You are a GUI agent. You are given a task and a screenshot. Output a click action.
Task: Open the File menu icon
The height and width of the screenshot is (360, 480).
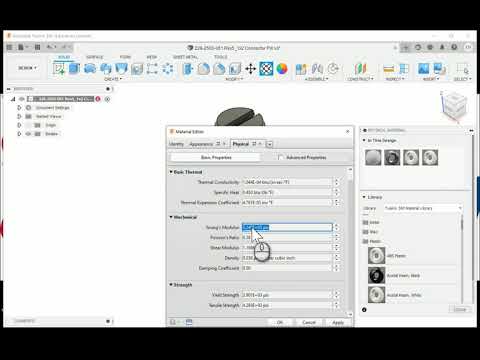(21, 47)
